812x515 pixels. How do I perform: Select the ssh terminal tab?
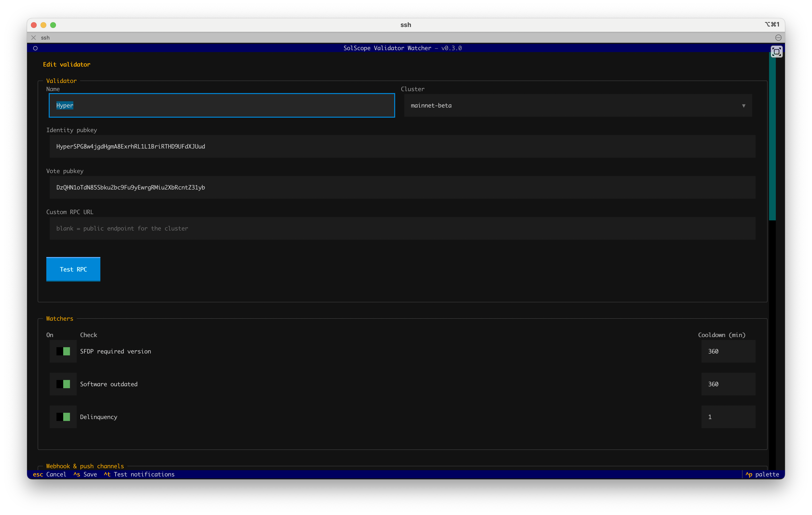(45, 37)
